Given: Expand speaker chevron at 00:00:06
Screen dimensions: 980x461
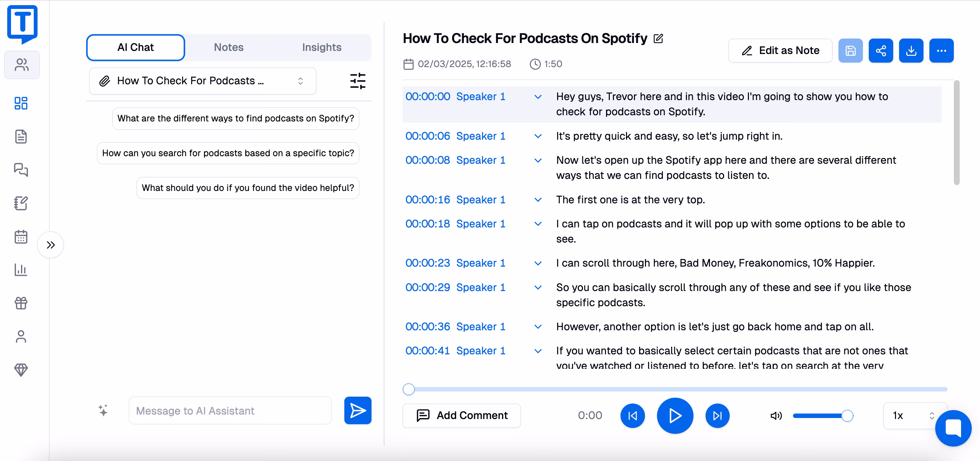Looking at the screenshot, I should click(538, 136).
